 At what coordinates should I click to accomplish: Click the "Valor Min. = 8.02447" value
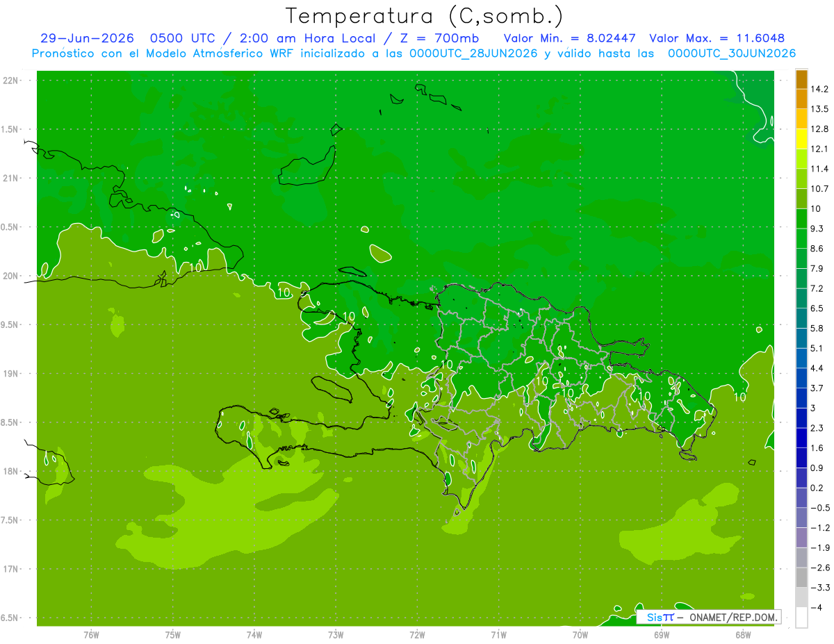pyautogui.click(x=569, y=38)
